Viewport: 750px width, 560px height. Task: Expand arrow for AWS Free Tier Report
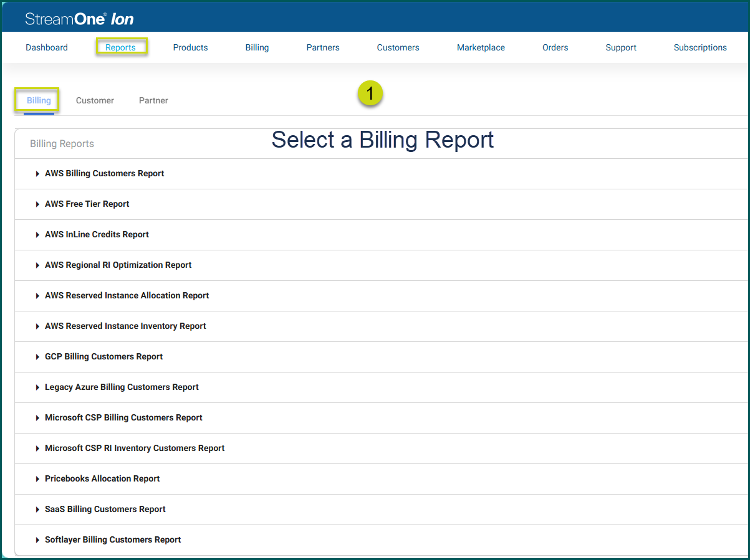click(x=38, y=204)
